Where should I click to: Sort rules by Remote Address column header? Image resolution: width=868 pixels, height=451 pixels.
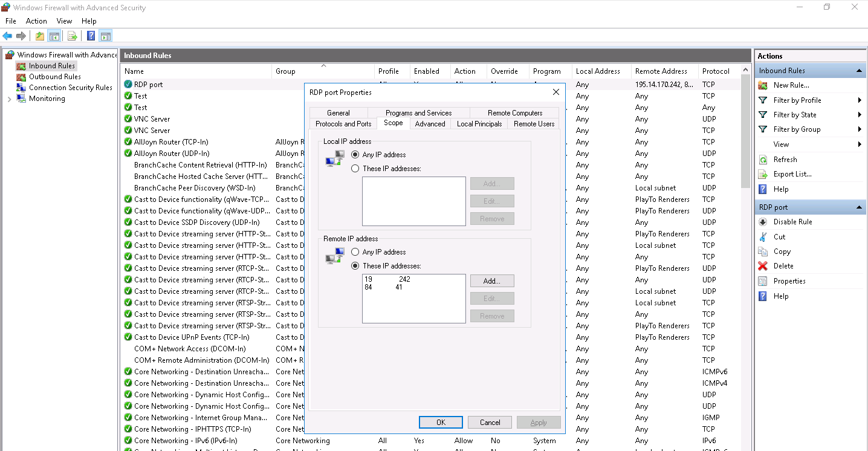coord(664,71)
